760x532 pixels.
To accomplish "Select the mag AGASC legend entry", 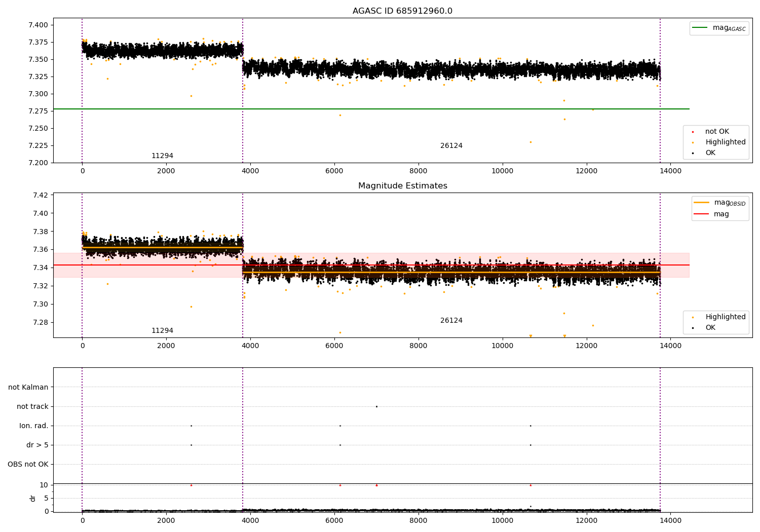I will [719, 28].
